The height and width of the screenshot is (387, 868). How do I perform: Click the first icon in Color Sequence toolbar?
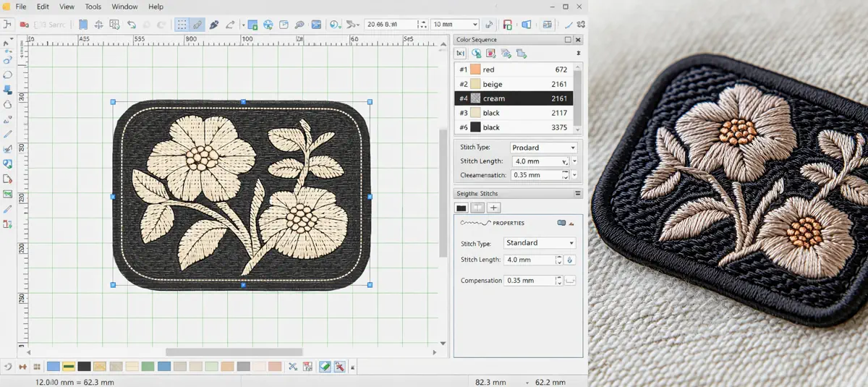(x=460, y=54)
